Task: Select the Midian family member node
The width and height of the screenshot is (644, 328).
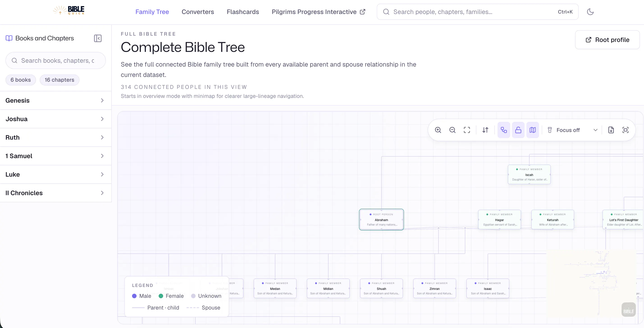Action: tap(328, 288)
